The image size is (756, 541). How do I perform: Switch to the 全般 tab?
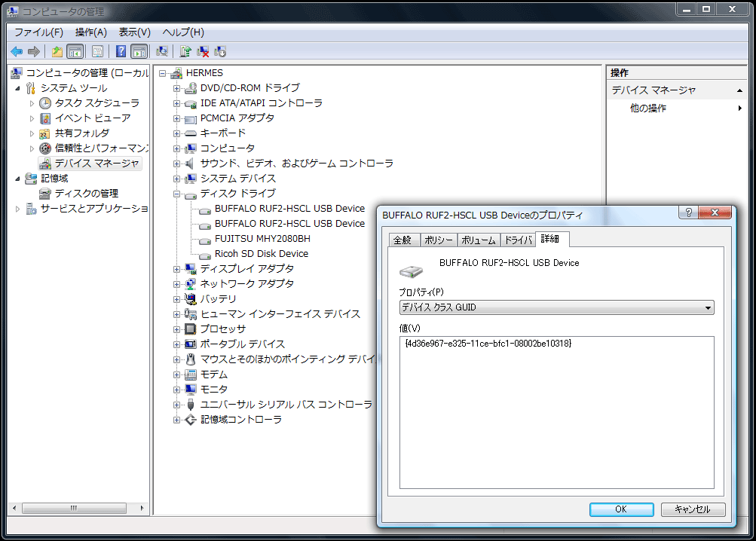point(402,240)
